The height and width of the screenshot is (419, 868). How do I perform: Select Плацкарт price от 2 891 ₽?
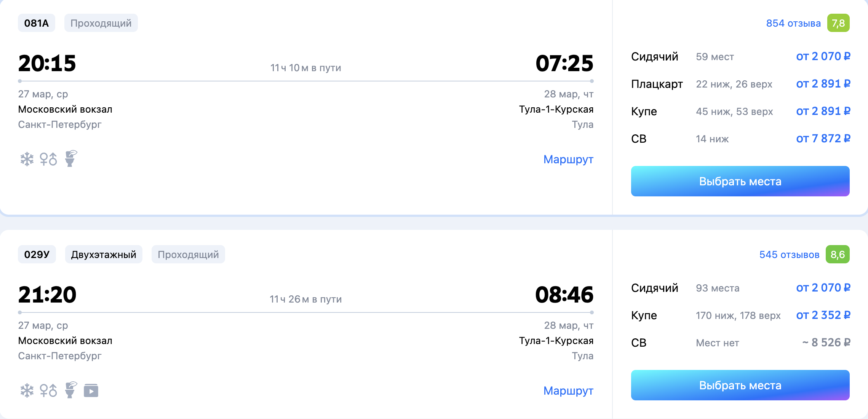tap(823, 84)
